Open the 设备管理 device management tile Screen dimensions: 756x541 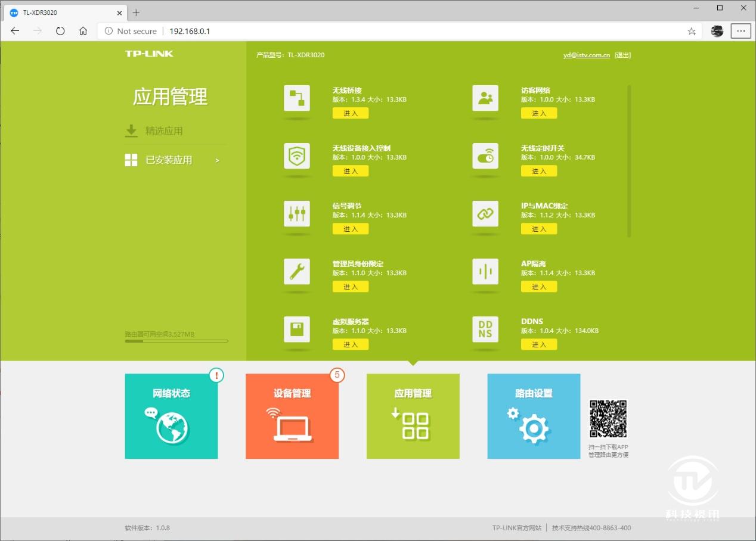click(x=292, y=416)
